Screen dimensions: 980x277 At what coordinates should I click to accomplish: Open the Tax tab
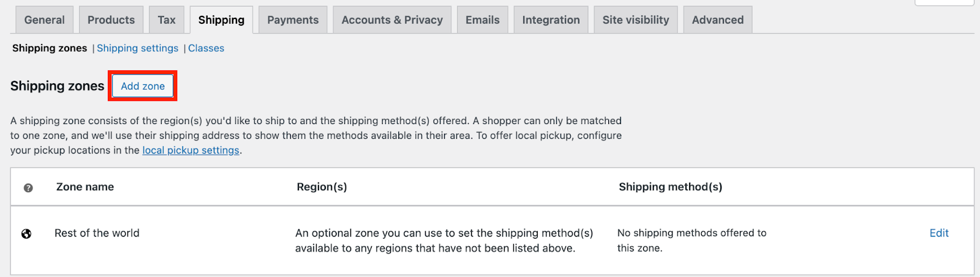[167, 20]
